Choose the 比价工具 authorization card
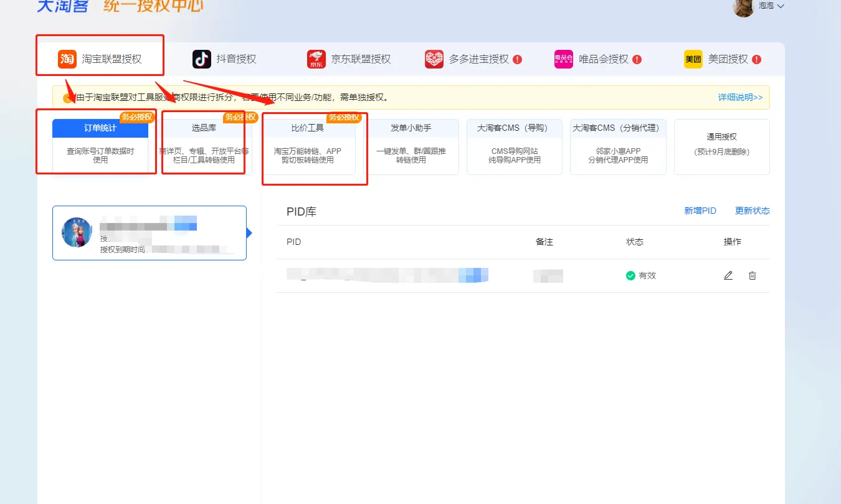Viewport: 841px width, 504px height. pos(308,146)
